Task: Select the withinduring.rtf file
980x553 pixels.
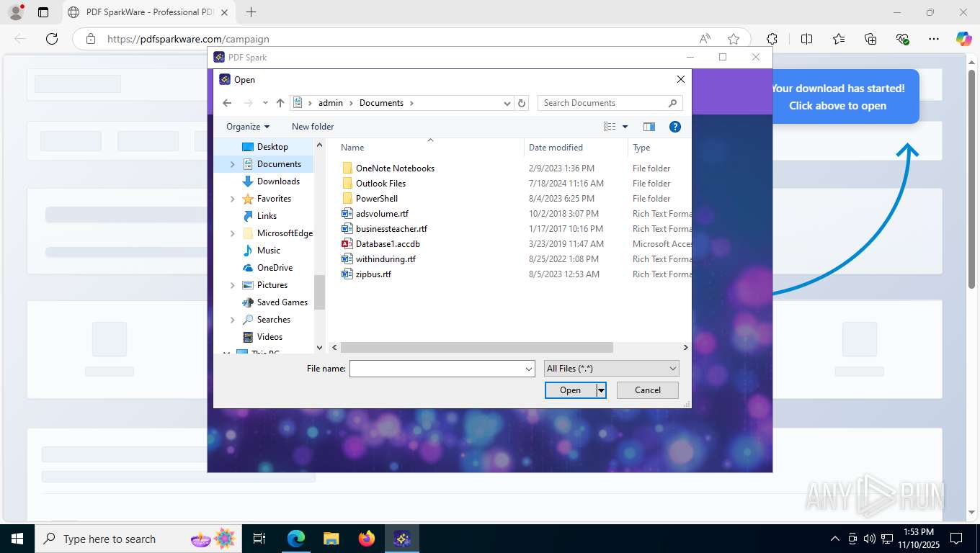Action: (386, 259)
